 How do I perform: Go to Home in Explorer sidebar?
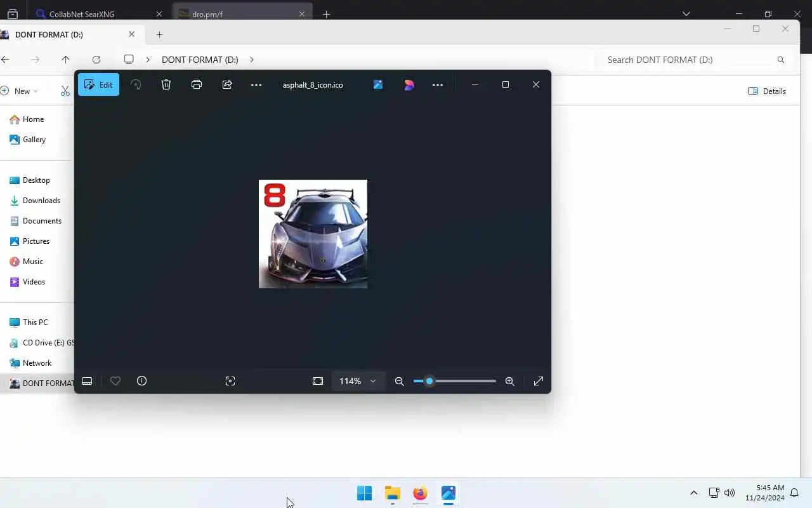[27, 119]
